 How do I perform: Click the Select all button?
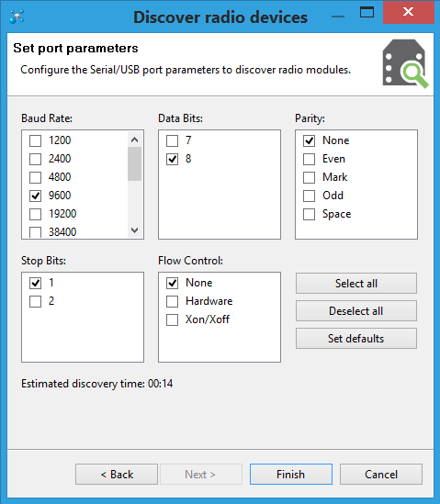pyautogui.click(x=356, y=284)
